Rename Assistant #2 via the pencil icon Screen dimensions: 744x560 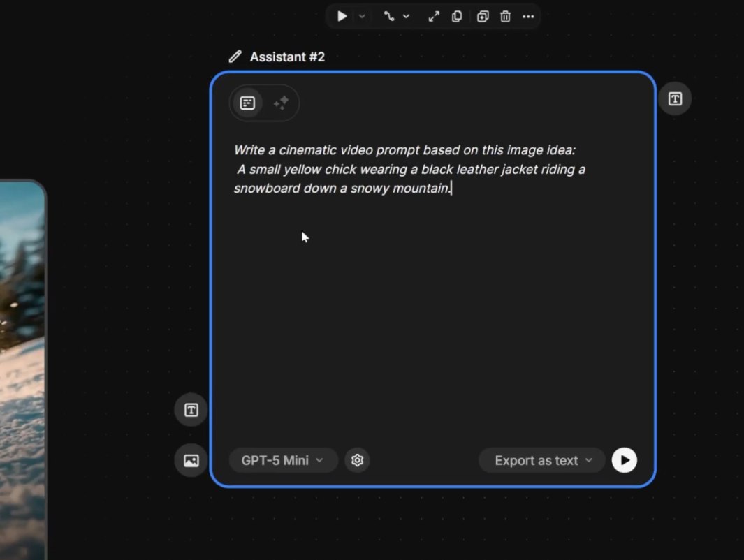(235, 56)
